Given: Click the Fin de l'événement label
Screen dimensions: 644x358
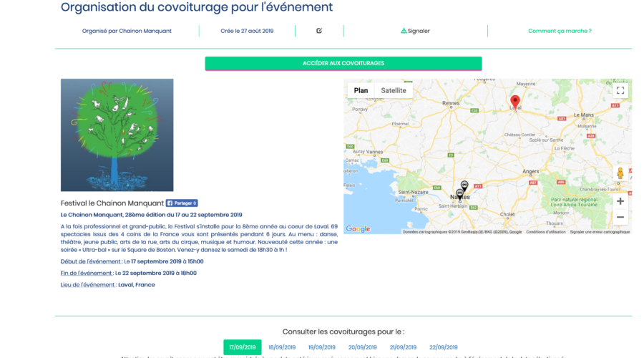Looking at the screenshot, I should 87,273.
